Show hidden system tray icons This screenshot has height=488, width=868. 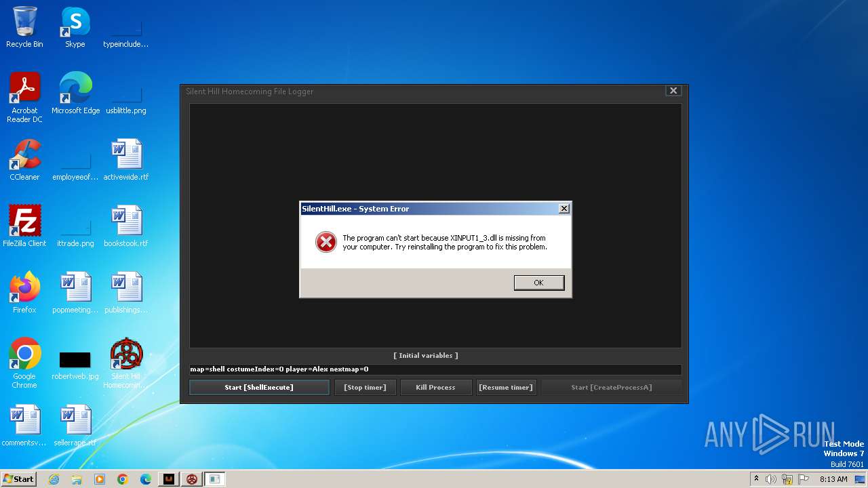756,479
